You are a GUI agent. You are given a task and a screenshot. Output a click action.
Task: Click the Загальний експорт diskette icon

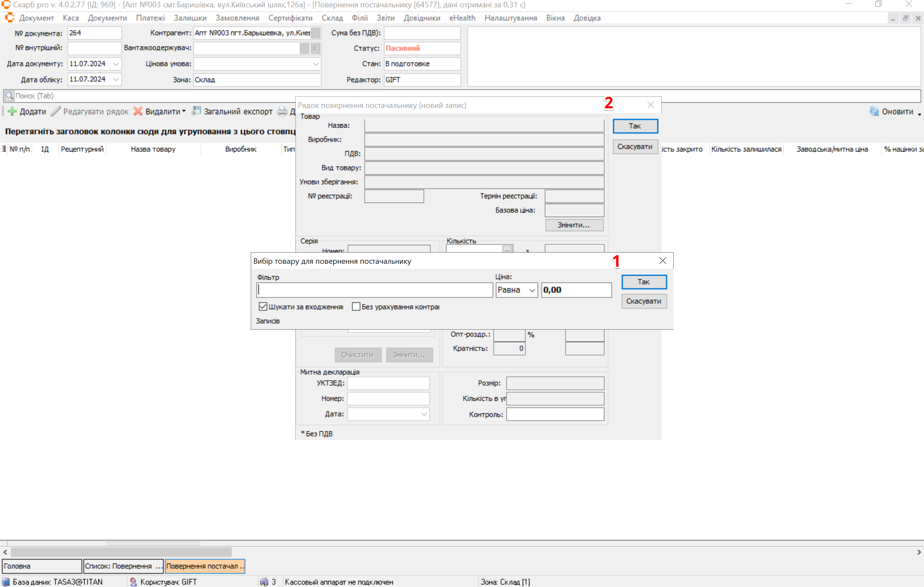click(x=196, y=111)
